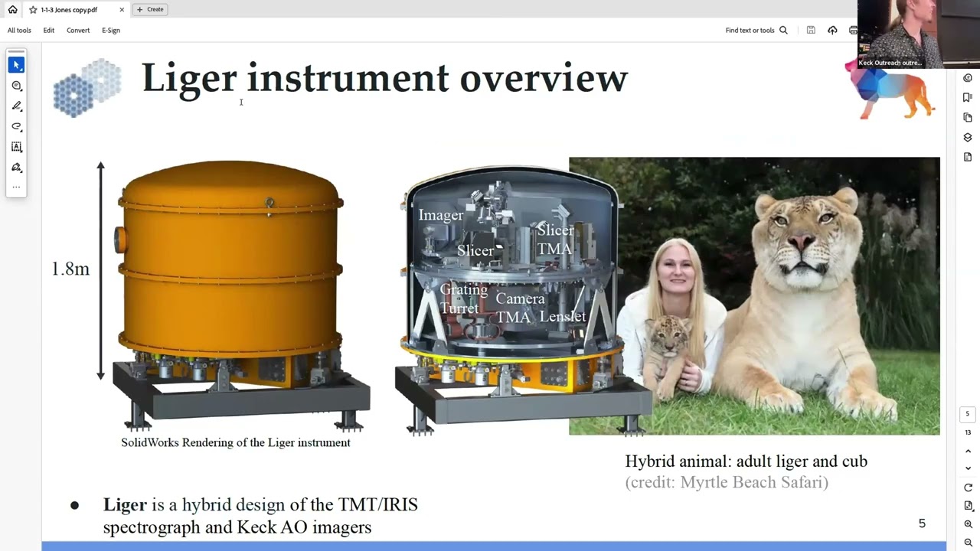Star the 1-1-3 Jones copy.pdf file

coord(32,10)
